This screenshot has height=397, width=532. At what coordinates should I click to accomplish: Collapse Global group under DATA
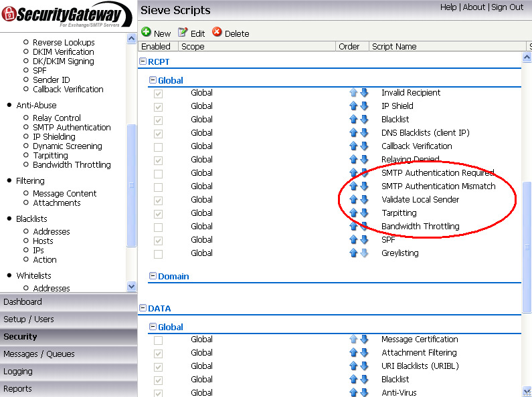tap(153, 327)
